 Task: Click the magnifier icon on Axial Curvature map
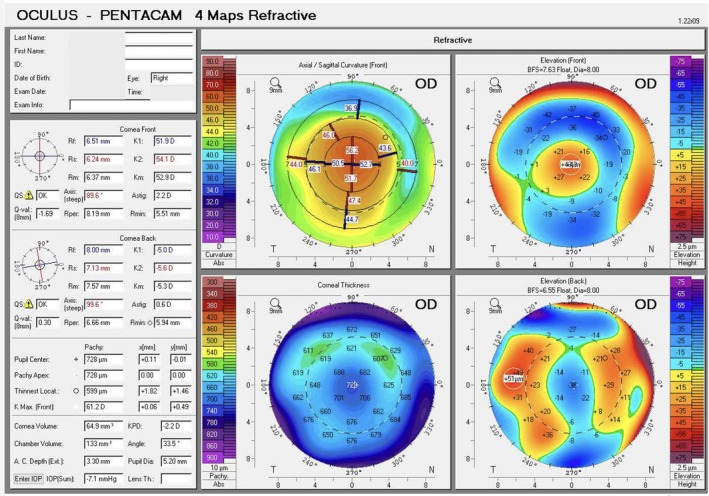[275, 82]
